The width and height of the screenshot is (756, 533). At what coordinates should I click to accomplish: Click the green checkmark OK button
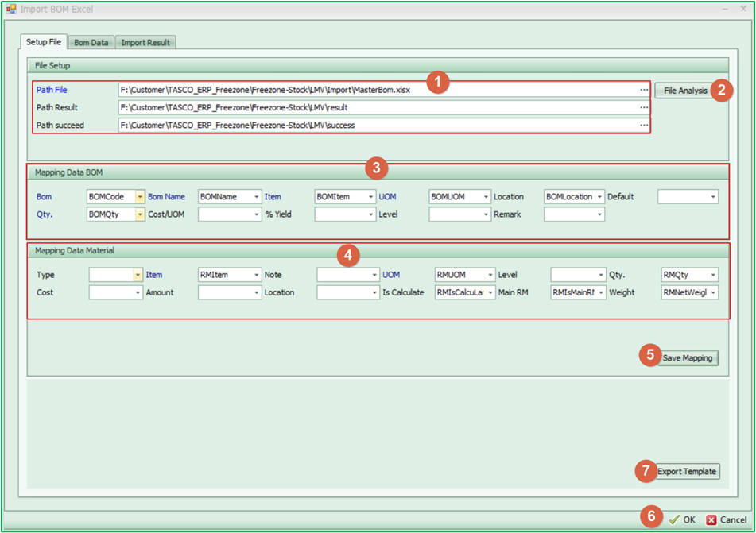coord(682,519)
